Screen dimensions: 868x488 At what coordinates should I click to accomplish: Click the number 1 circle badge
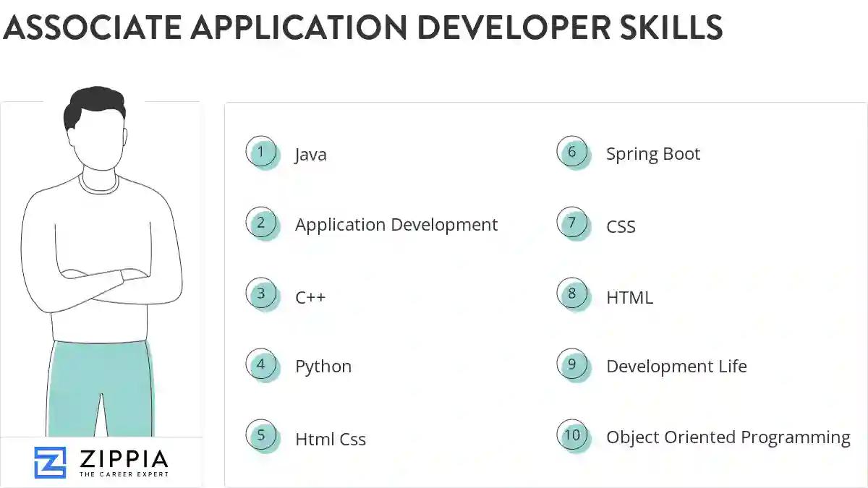tap(261, 153)
